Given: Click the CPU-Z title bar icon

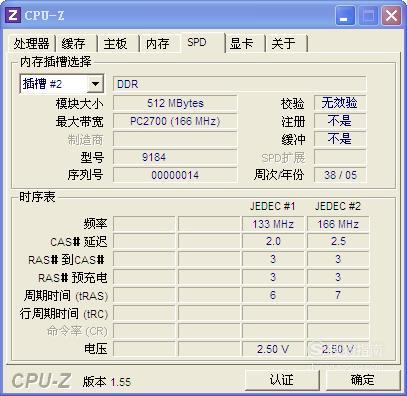Looking at the screenshot, I should point(13,15).
